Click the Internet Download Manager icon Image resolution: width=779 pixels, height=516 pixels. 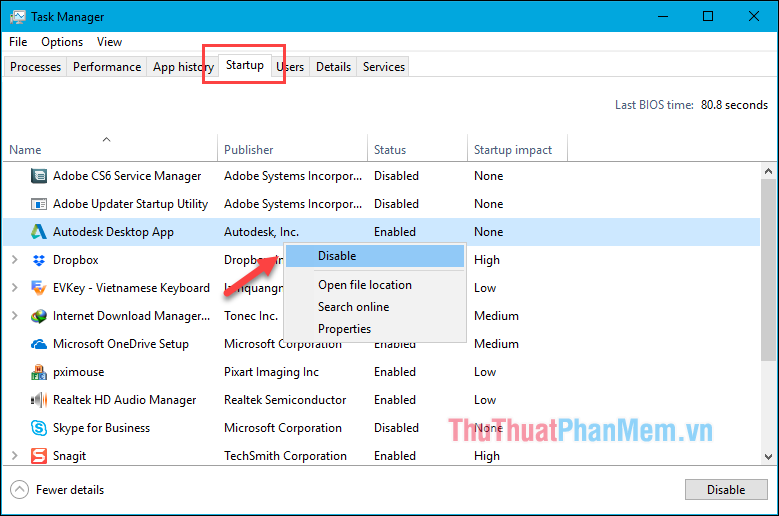click(39, 316)
